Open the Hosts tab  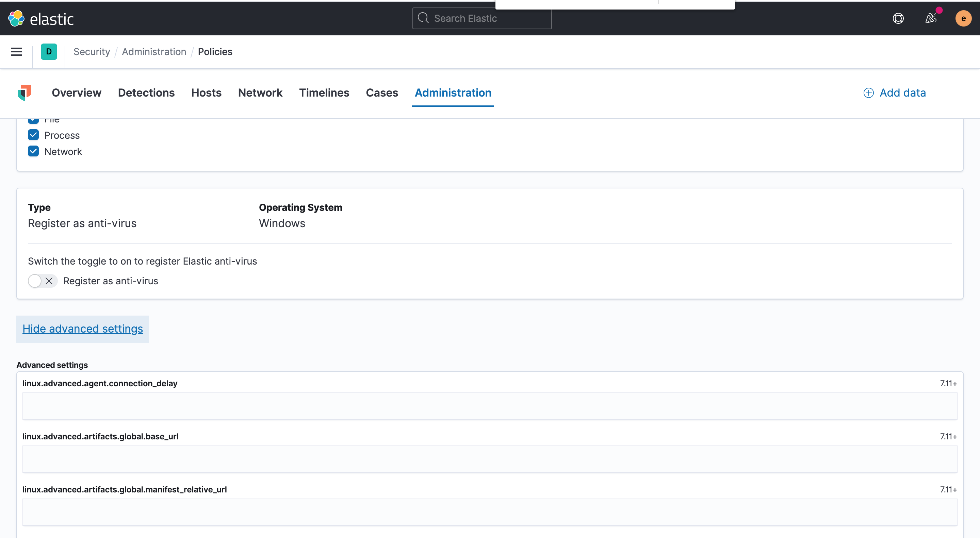pyautogui.click(x=206, y=93)
